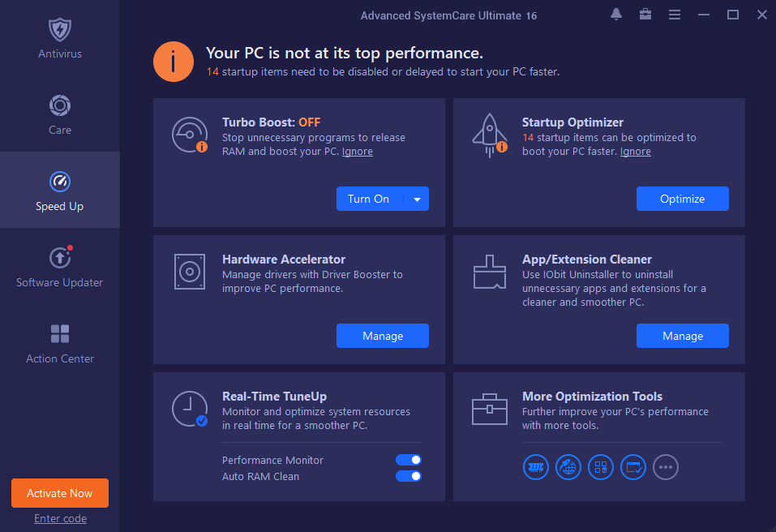The image size is (776, 532).
Task: Ignore the Startup Optimizer suggestion
Action: pyautogui.click(x=636, y=152)
